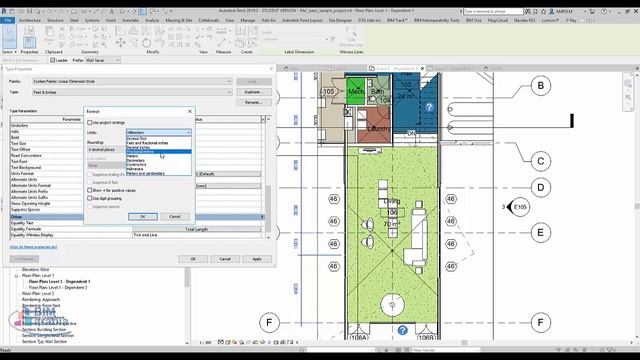Open the File menu tab

coord(8,20)
